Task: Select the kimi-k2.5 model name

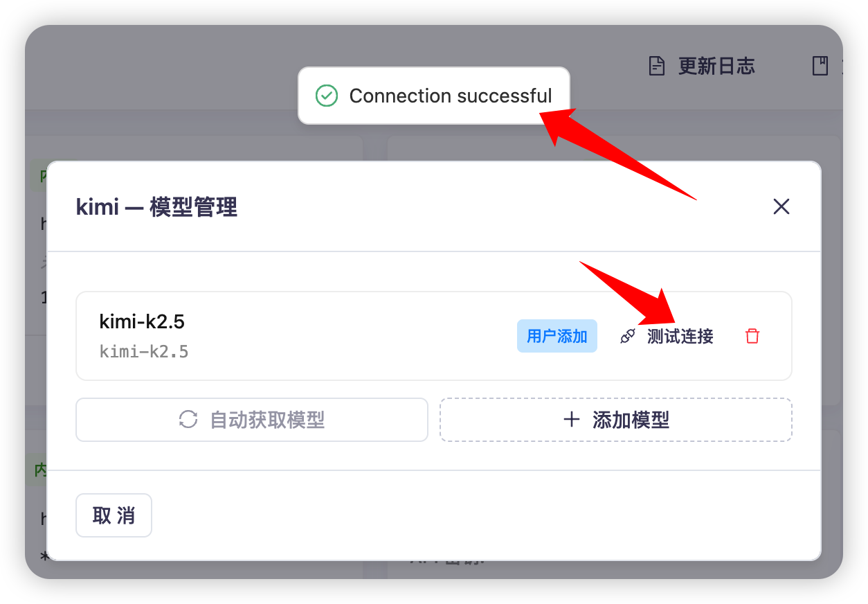Action: click(142, 321)
